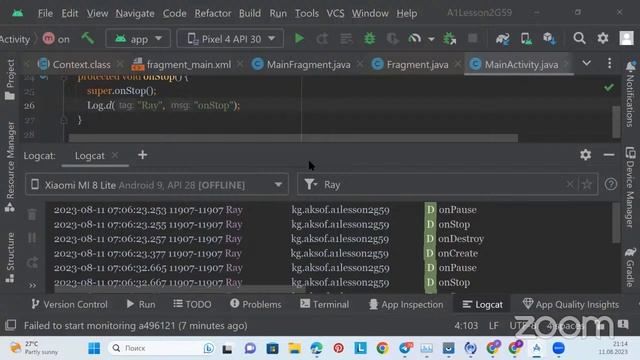Restart Logcat with the reload icon
Screen dimensions: 640x360
tap(32, 263)
